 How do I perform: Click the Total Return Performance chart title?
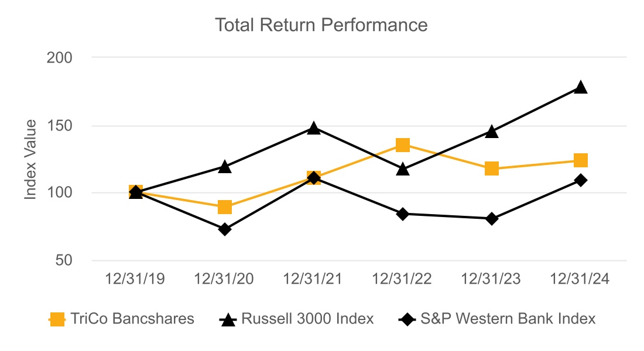(321, 25)
